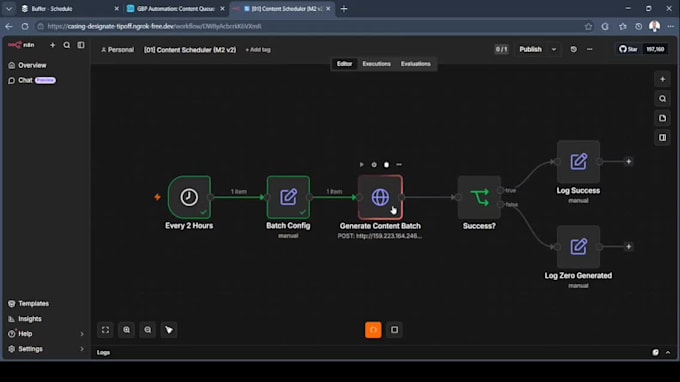Screen dimensions: 680x382
Task: Switch to GBP Automation: Content Queue tab
Action: (x=176, y=9)
